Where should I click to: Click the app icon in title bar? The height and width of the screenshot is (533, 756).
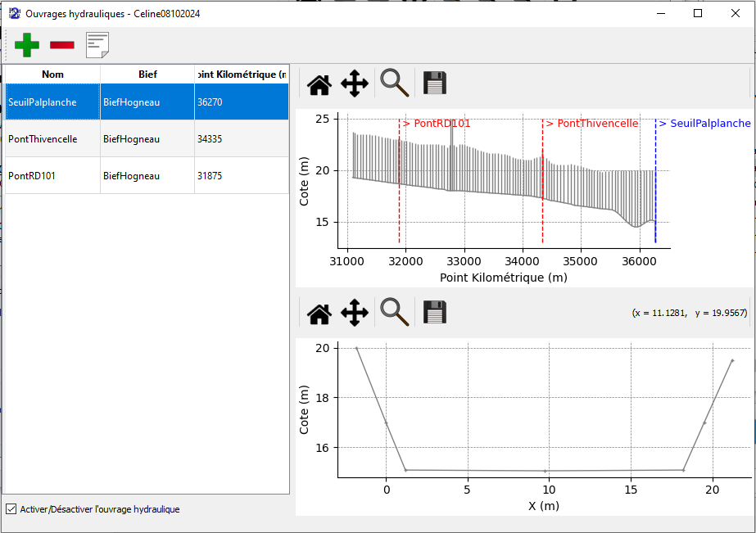(14, 14)
